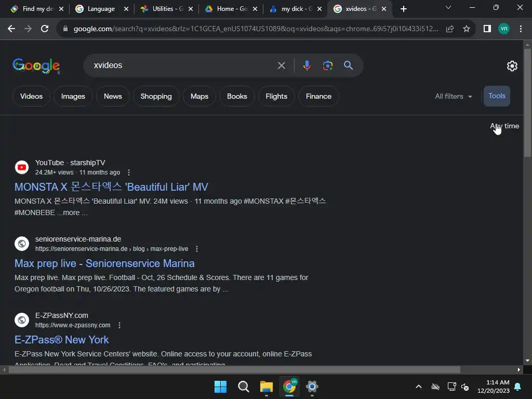Open E-ZPass New York link
The height and width of the screenshot is (399, 532).
61,340
